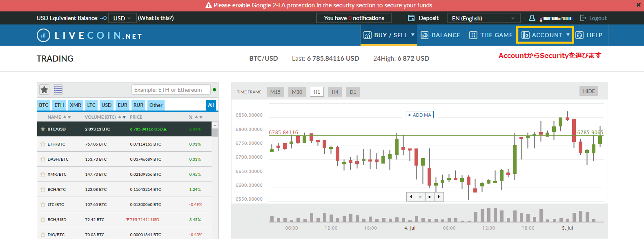Viewport: 644px width, 239px height.
Task: Open the USD balance currency dropdown
Action: [x=122, y=18]
